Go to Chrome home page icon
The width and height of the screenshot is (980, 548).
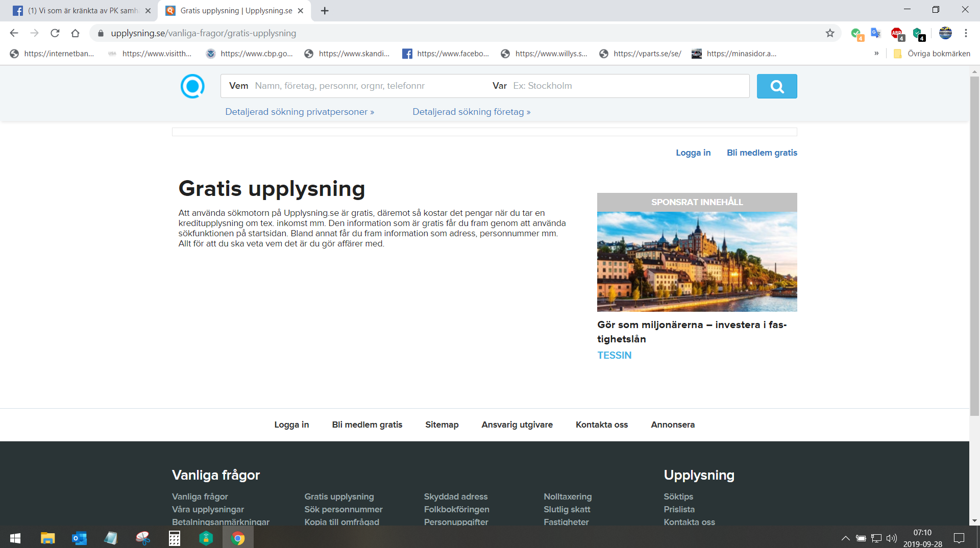click(x=76, y=33)
